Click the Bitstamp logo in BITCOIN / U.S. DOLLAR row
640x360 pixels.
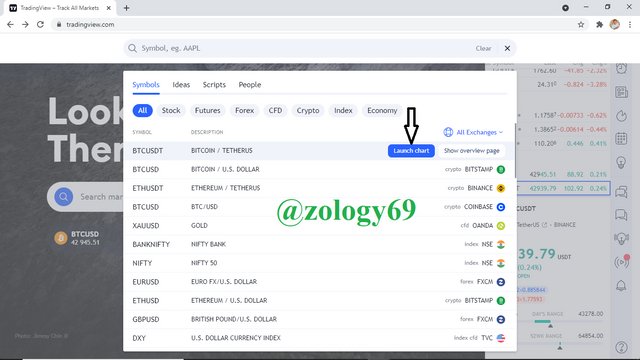click(501, 169)
